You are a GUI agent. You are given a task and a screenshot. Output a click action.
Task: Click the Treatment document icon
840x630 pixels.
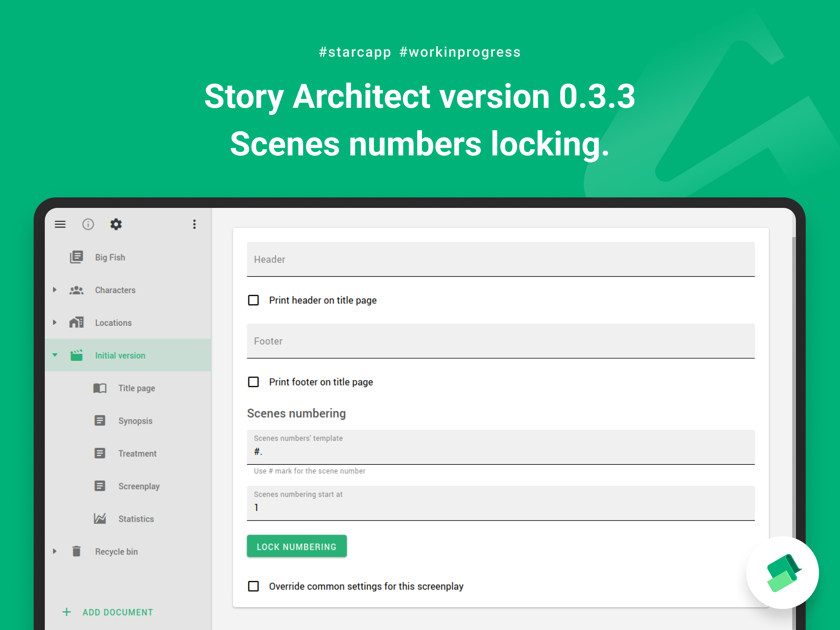click(x=100, y=453)
